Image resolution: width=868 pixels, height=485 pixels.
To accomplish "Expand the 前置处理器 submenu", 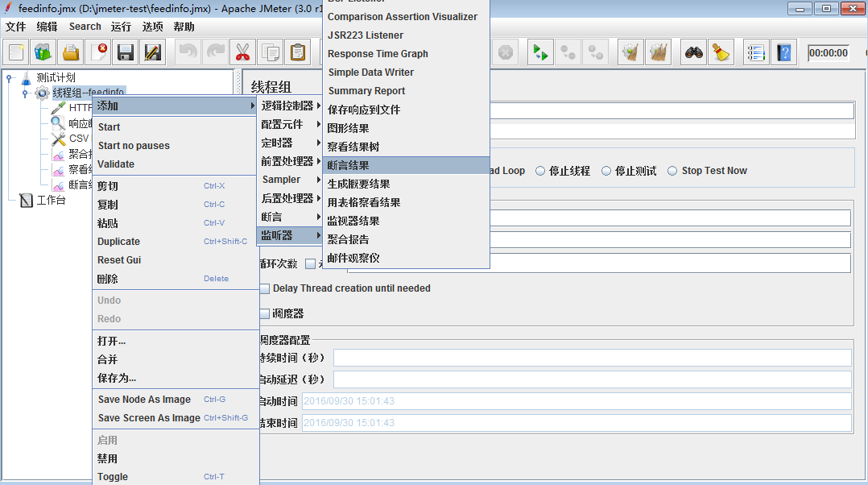I will 290,161.
